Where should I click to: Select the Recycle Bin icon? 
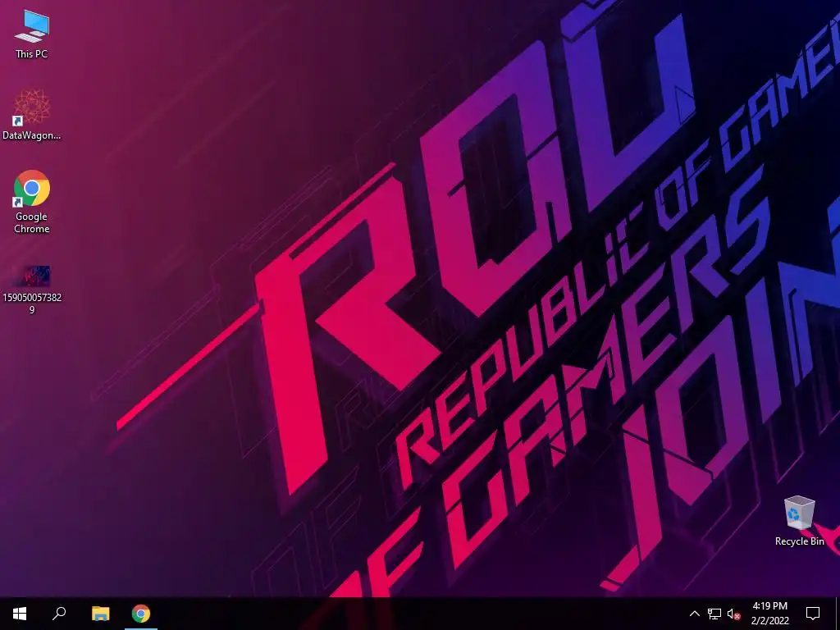(x=799, y=521)
